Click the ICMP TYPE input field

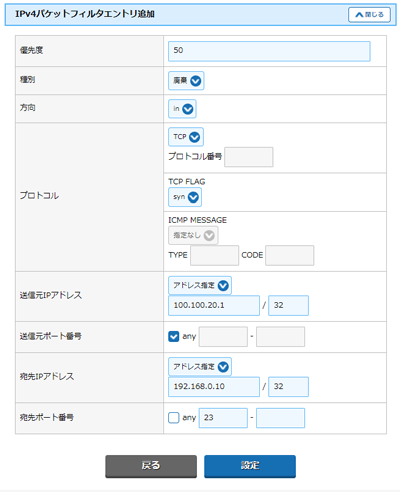(x=214, y=255)
